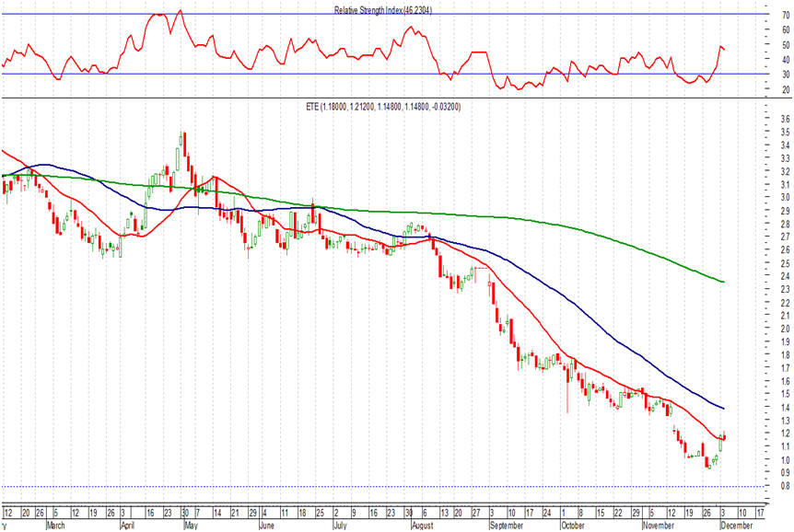Click the October month label
Image resolution: width=794 pixels, height=532 pixels.
tap(573, 526)
